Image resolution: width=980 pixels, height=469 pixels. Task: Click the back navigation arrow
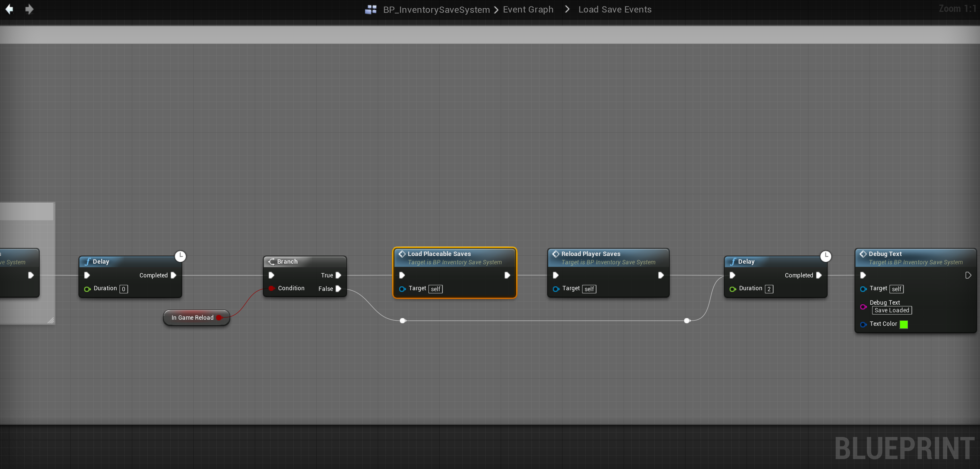pyautogui.click(x=10, y=9)
